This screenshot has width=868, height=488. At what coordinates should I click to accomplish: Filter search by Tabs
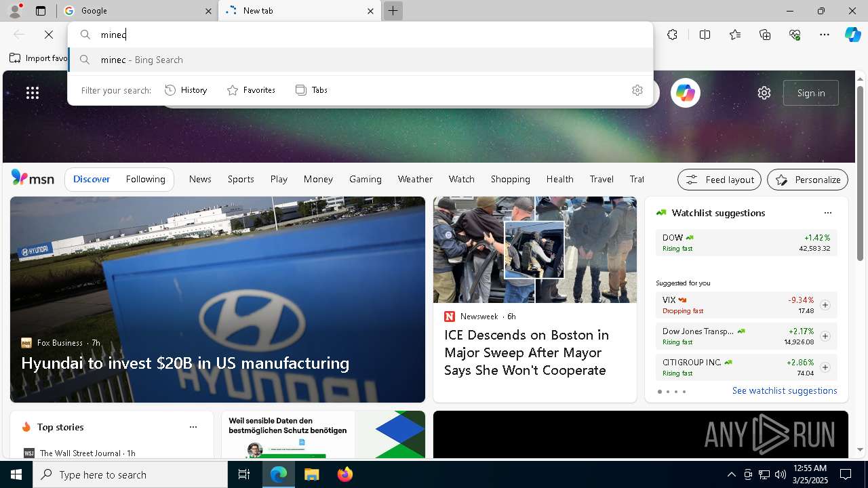tap(312, 90)
